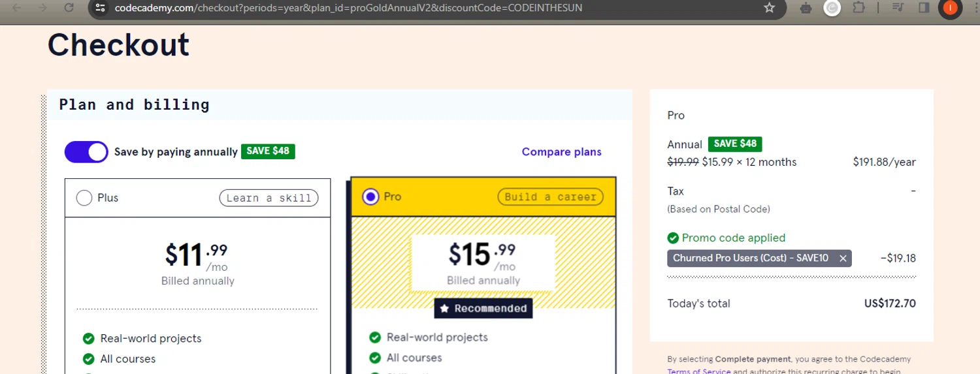The width and height of the screenshot is (980, 374).
Task: Open site information icon beside the URL
Action: point(100,8)
